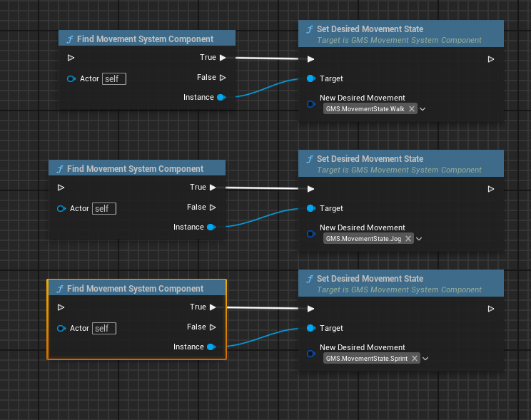The width and height of the screenshot is (531, 420).
Task: Clear the GMS.MovementState.Walk tag
Action: pos(412,108)
